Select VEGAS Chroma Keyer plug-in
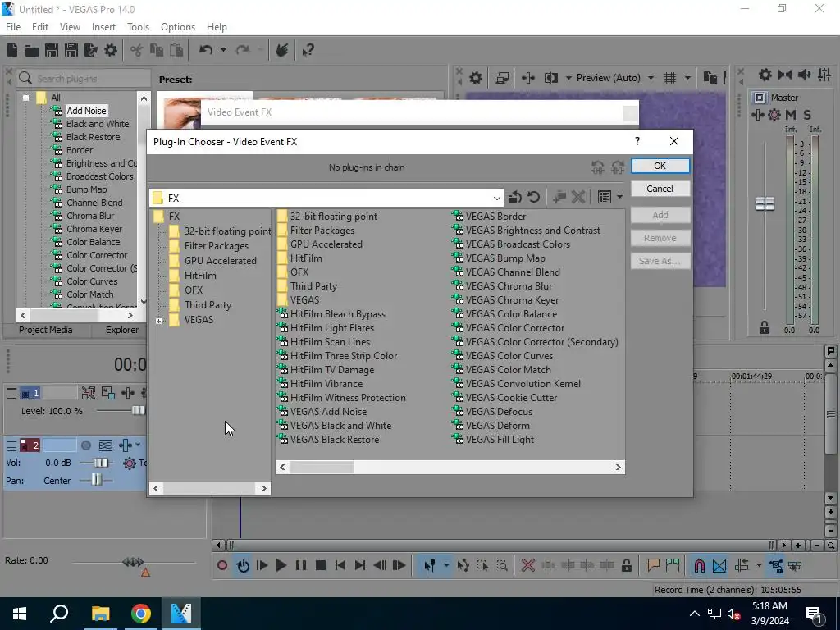Viewport: 840px width, 630px height. pyautogui.click(x=505, y=300)
